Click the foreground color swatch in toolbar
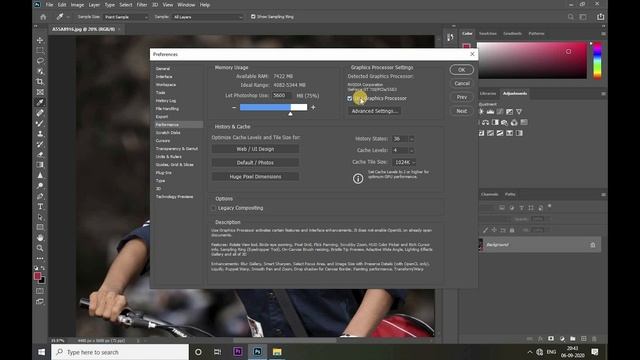 pyautogui.click(x=38, y=276)
